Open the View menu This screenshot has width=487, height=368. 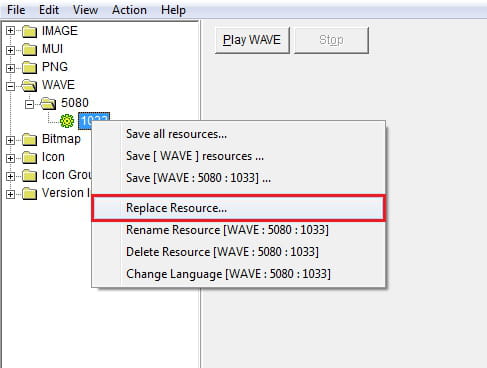pyautogui.click(x=85, y=10)
